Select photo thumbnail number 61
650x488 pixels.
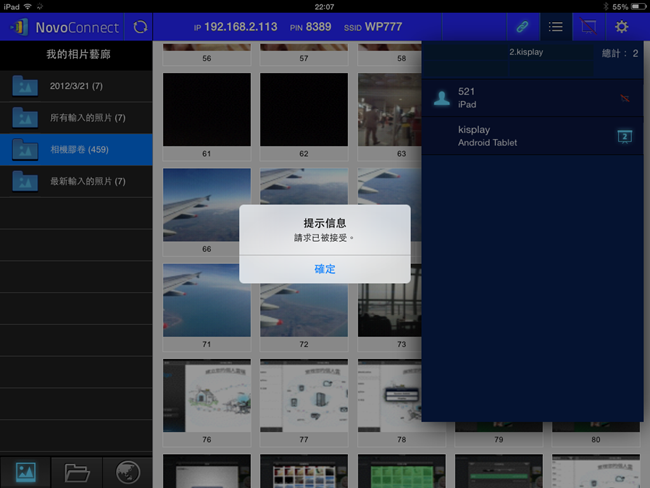(x=206, y=109)
